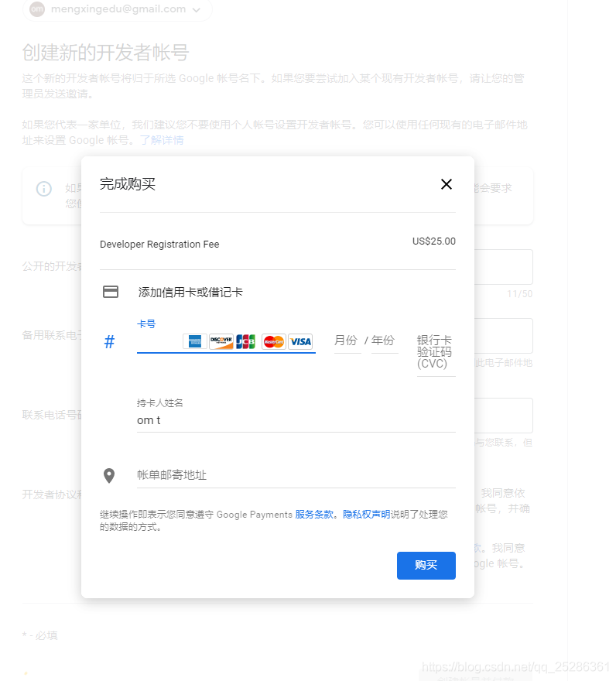Viewport: 616px width, 681px height.
Task: Focus the 银行卡验证码 (CVC) field
Action: pos(436,354)
